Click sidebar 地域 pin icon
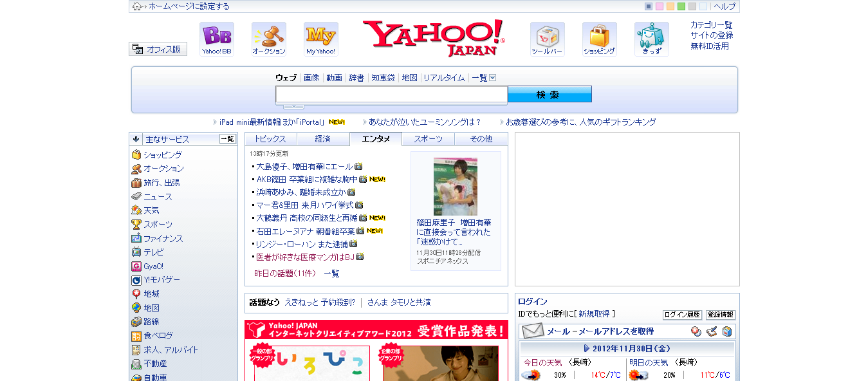Image resolution: width=868 pixels, height=381 pixels. (136, 294)
